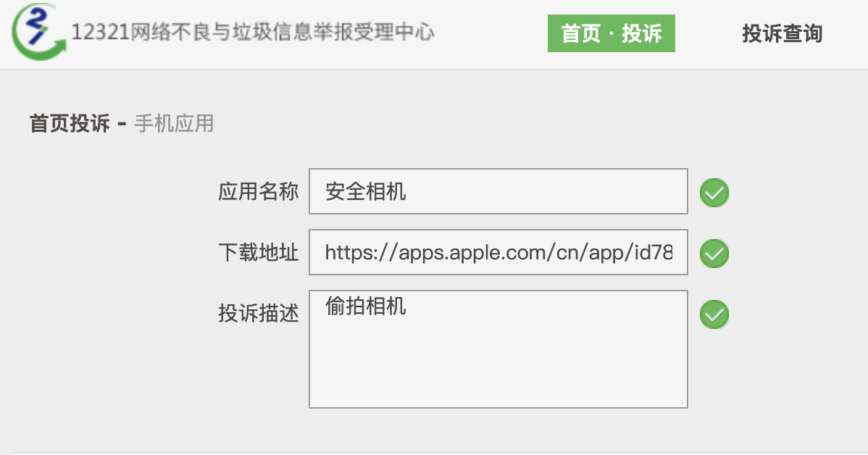Switch to the 投诉查询 tab

pos(782,34)
